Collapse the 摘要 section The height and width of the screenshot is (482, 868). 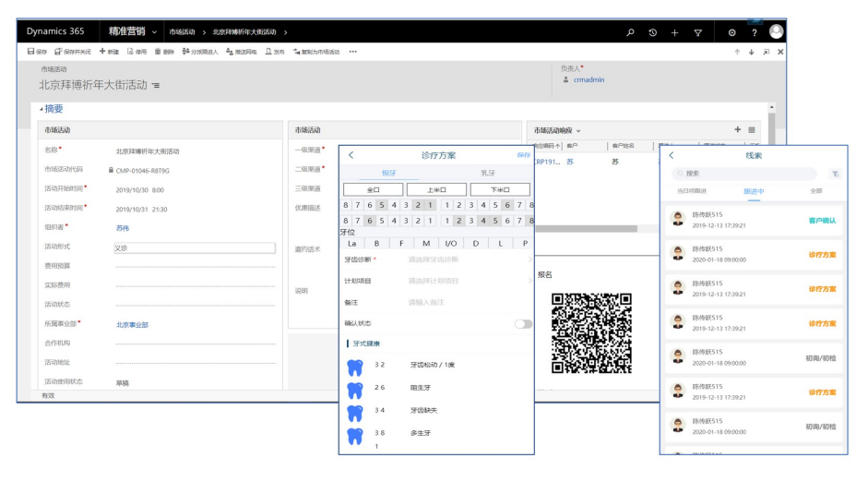click(51, 108)
